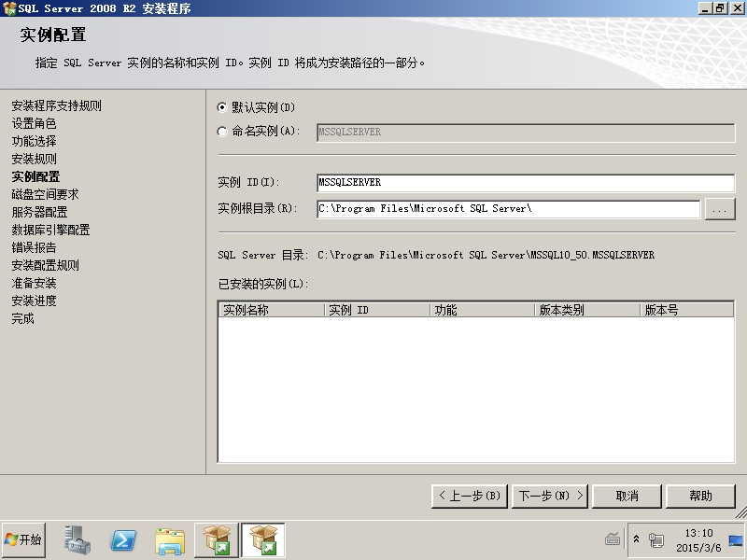Image resolution: width=747 pixels, height=560 pixels.
Task: Select 准备安装 step in sidebar
Action: (34, 283)
